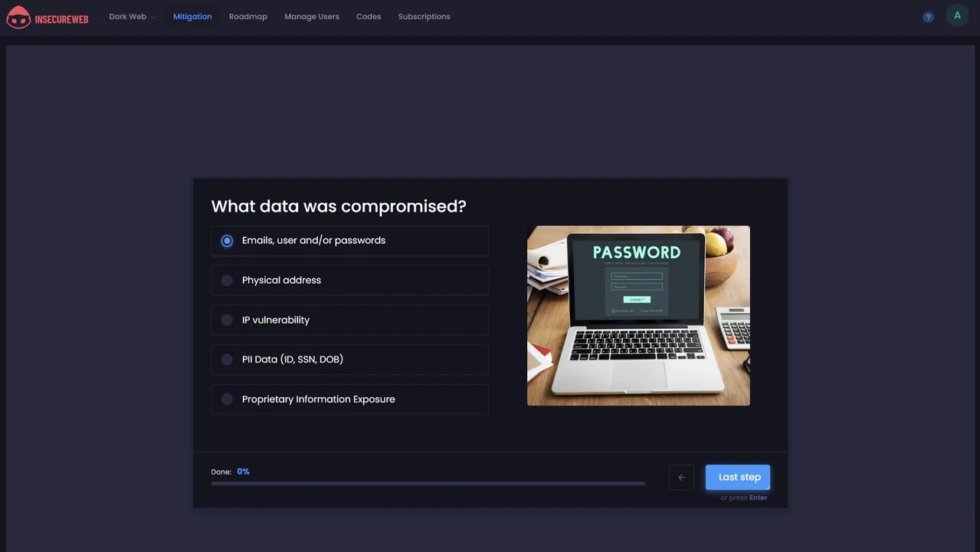Select PII Data (ID, SSN, DOB)
The height and width of the screenshot is (552, 980).
click(x=227, y=360)
